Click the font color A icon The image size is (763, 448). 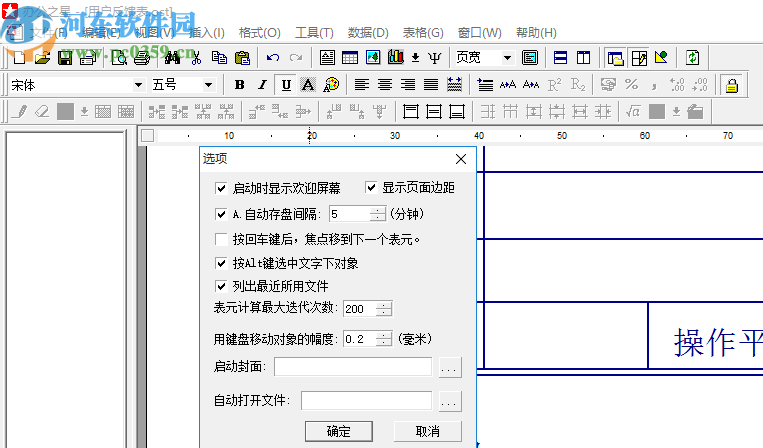[308, 85]
